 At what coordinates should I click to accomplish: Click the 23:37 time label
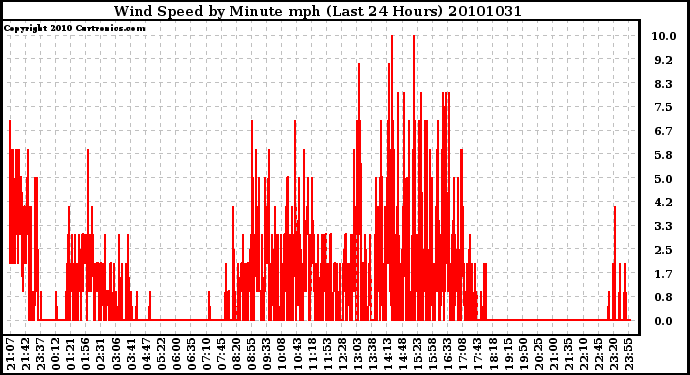(40, 355)
